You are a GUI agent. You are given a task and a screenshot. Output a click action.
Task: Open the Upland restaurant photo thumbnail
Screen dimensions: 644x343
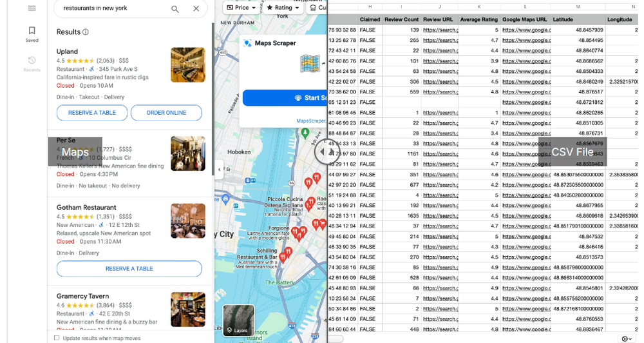188,65
